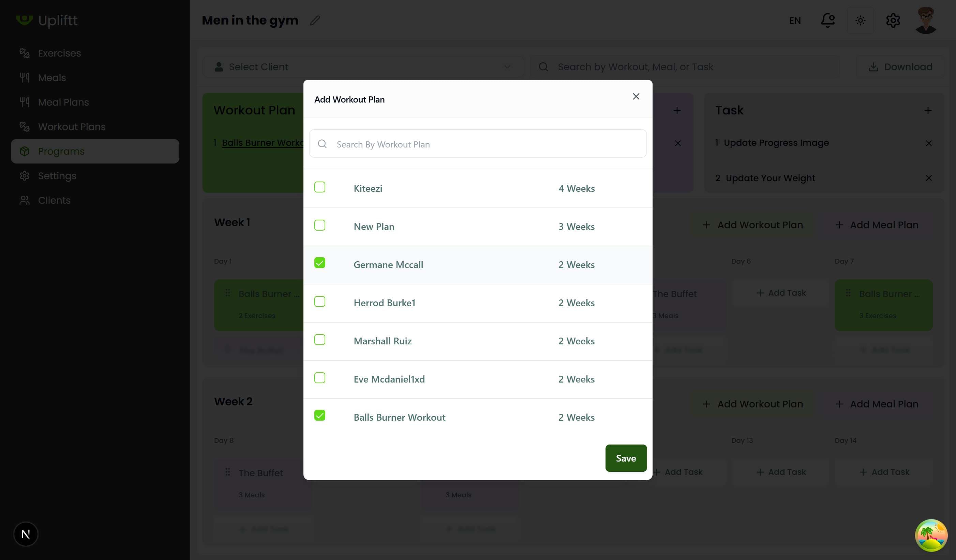Open the settings gear in header
Image resolution: width=956 pixels, height=560 pixels.
click(893, 20)
